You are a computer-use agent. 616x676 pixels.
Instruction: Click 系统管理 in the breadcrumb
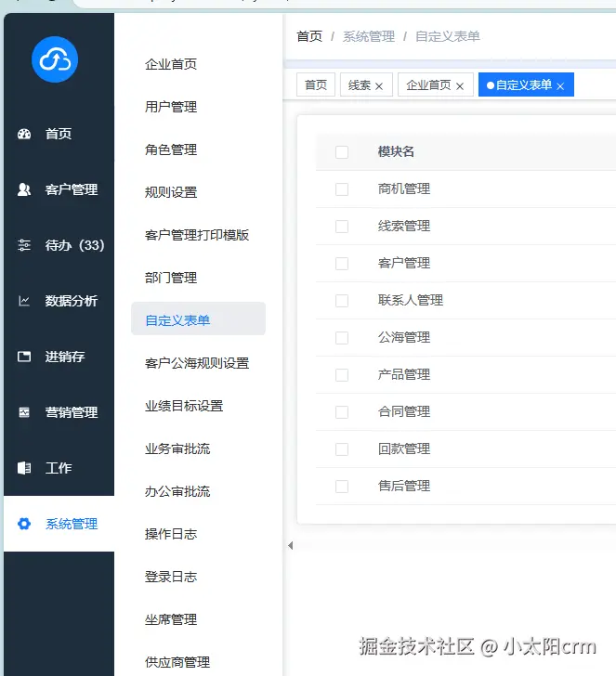tap(369, 36)
